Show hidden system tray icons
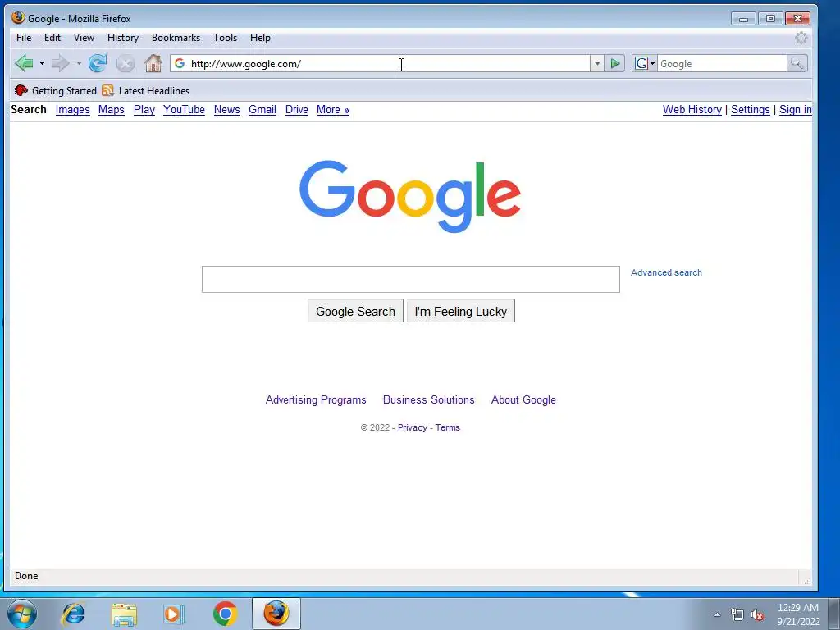 pos(717,614)
